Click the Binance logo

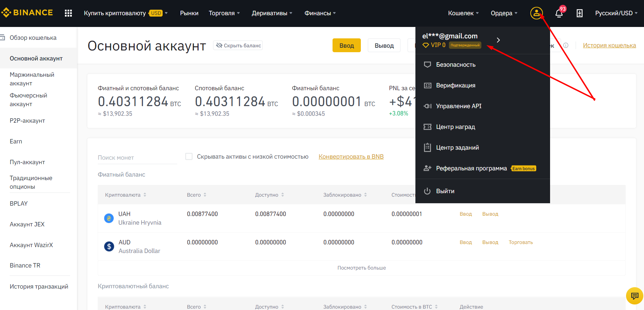click(x=27, y=13)
